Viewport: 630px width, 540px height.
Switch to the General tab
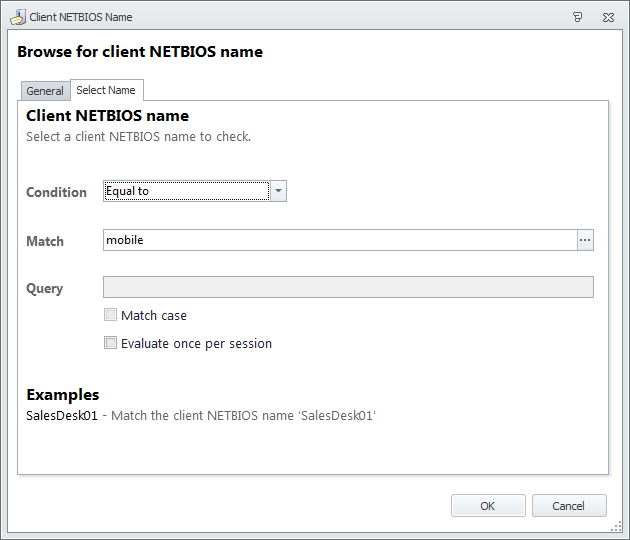click(x=45, y=91)
